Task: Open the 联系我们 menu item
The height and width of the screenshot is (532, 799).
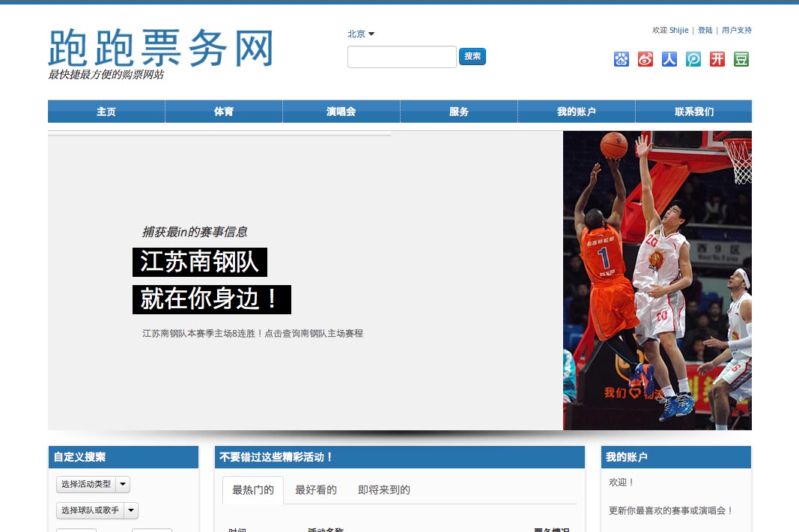Action: [694, 111]
